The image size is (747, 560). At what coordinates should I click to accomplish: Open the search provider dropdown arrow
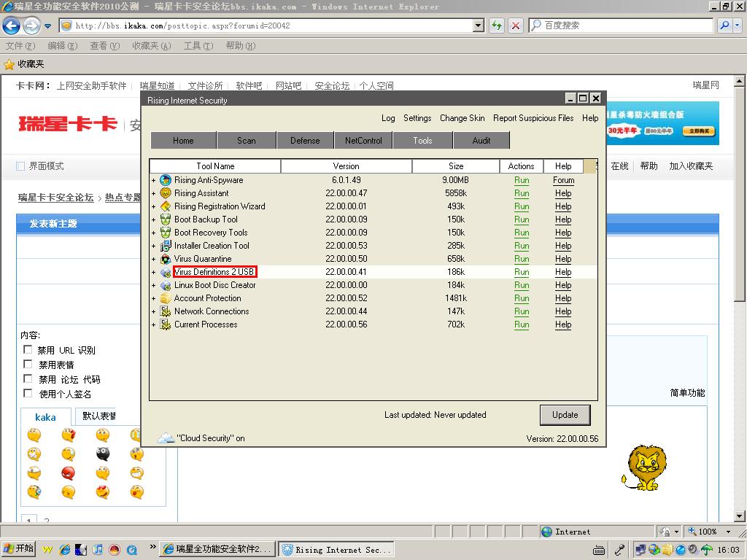point(737,26)
